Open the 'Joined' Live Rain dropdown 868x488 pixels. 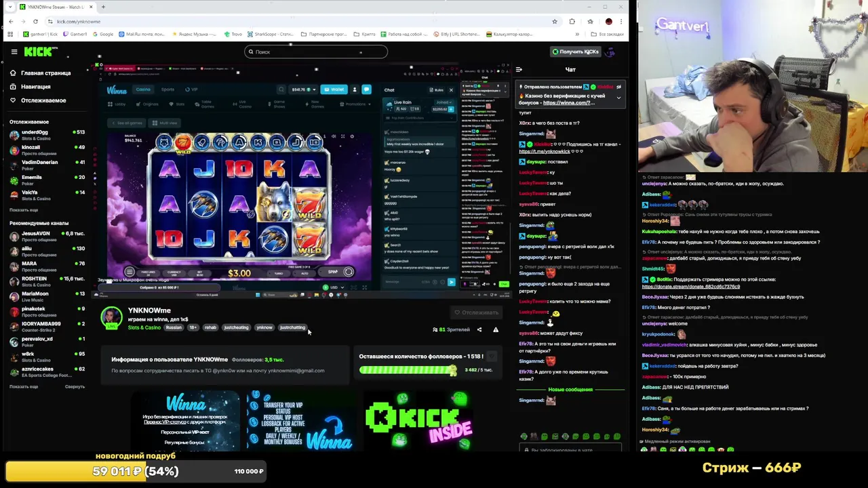[x=443, y=102]
